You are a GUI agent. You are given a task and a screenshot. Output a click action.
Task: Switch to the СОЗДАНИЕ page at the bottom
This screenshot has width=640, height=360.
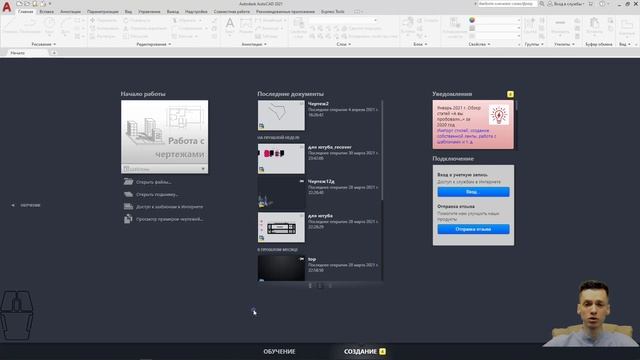coord(360,351)
